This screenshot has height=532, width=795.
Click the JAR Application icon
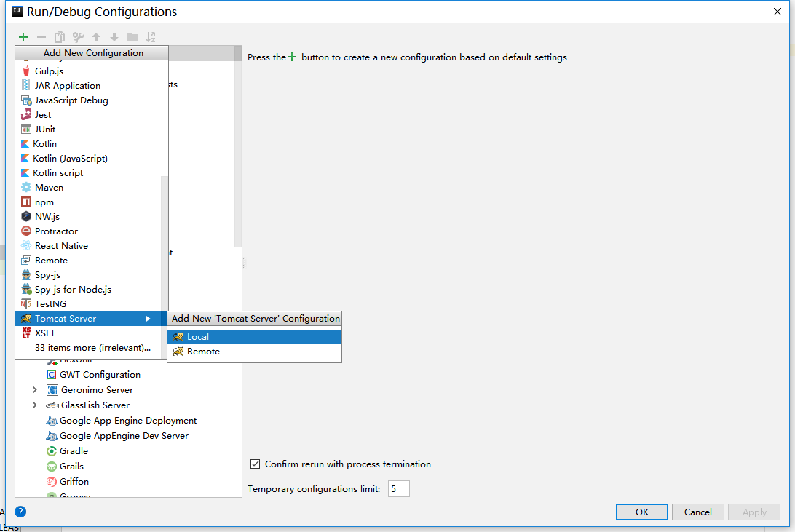click(x=26, y=85)
